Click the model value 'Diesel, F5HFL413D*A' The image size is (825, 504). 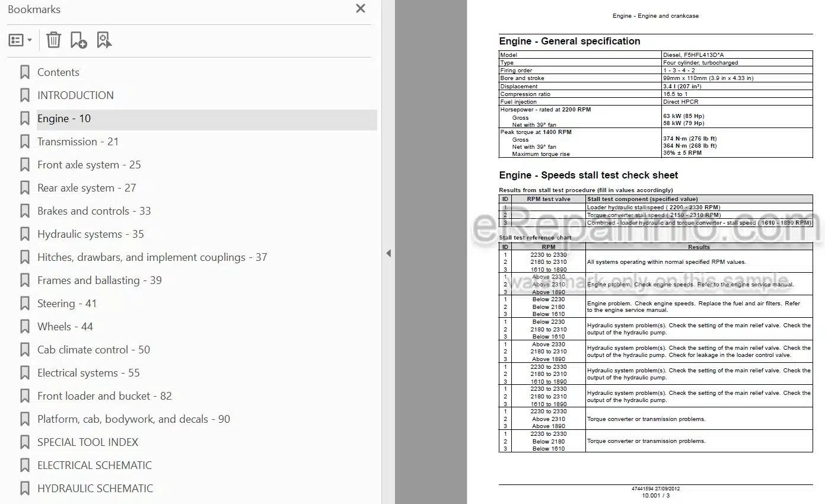693,55
